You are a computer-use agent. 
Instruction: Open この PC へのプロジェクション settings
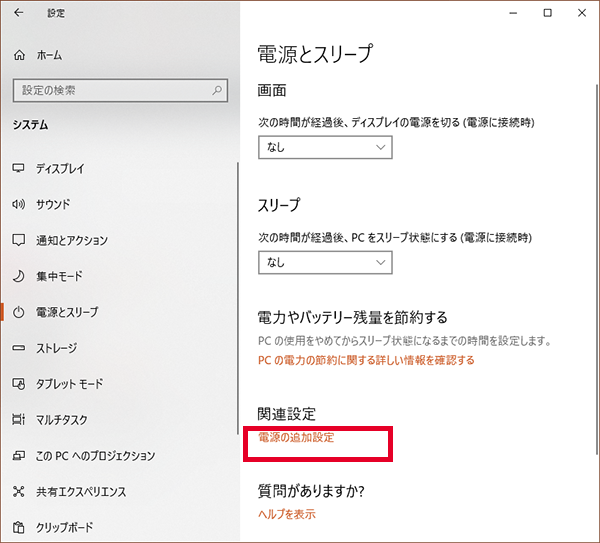click(x=96, y=456)
